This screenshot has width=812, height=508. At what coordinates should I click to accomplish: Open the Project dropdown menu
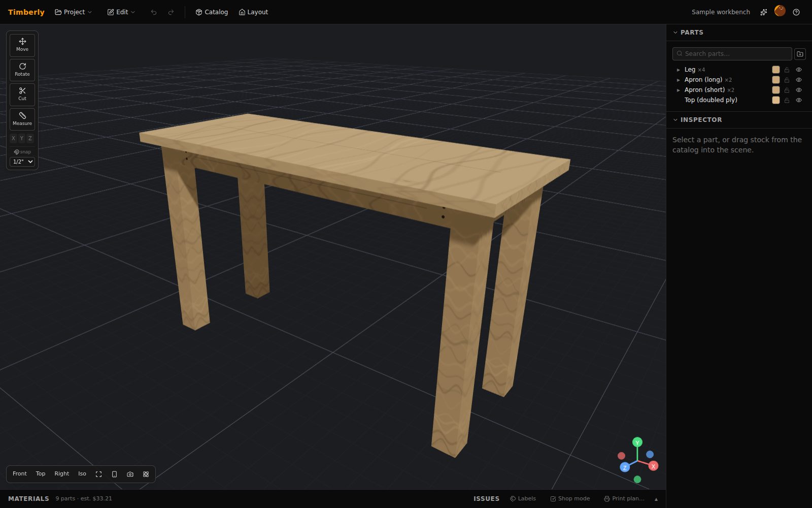click(74, 12)
